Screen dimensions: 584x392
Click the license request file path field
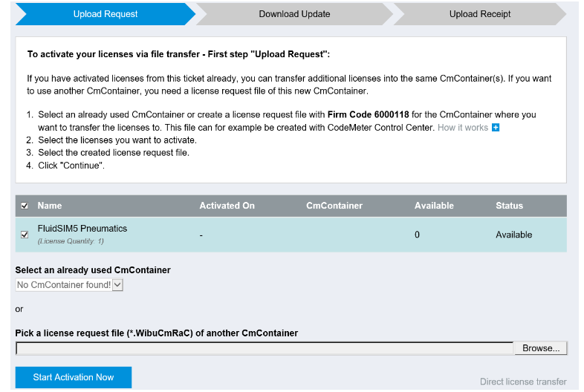[265, 348]
